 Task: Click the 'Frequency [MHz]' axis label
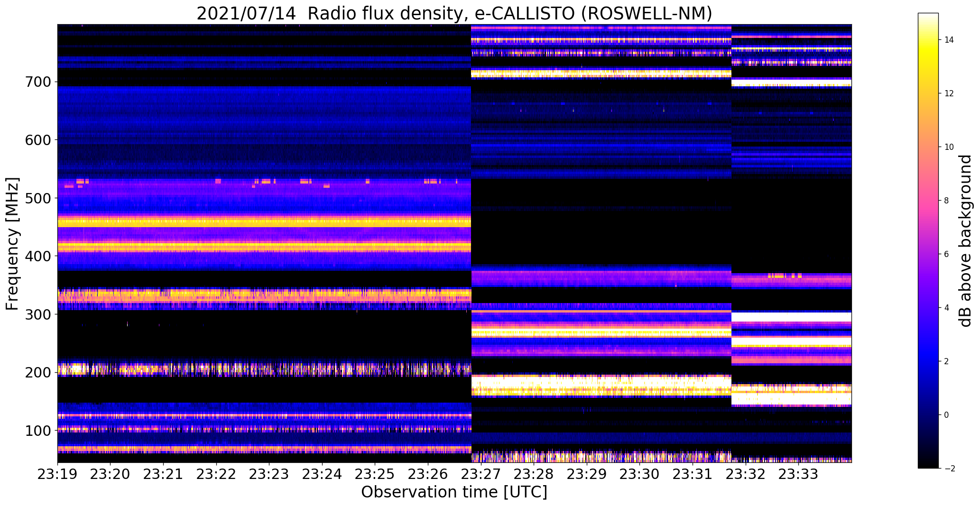(12, 244)
